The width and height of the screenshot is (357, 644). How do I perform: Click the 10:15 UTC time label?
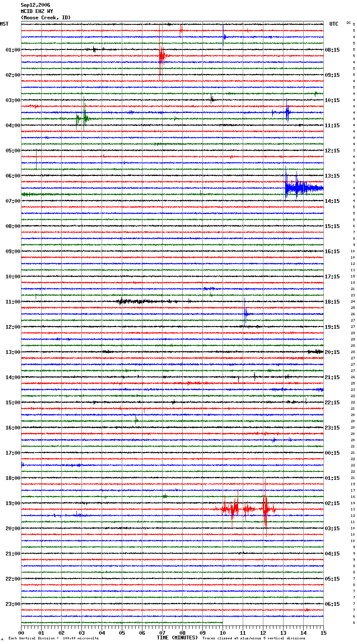[x=332, y=100]
